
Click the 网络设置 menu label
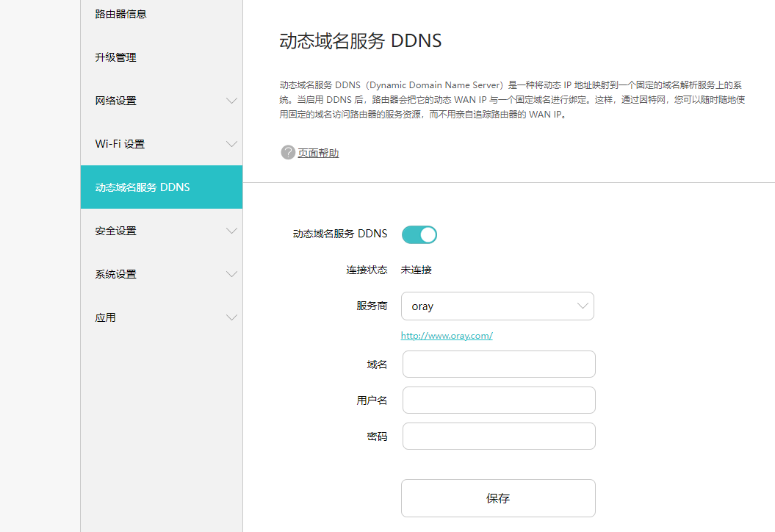pos(115,101)
